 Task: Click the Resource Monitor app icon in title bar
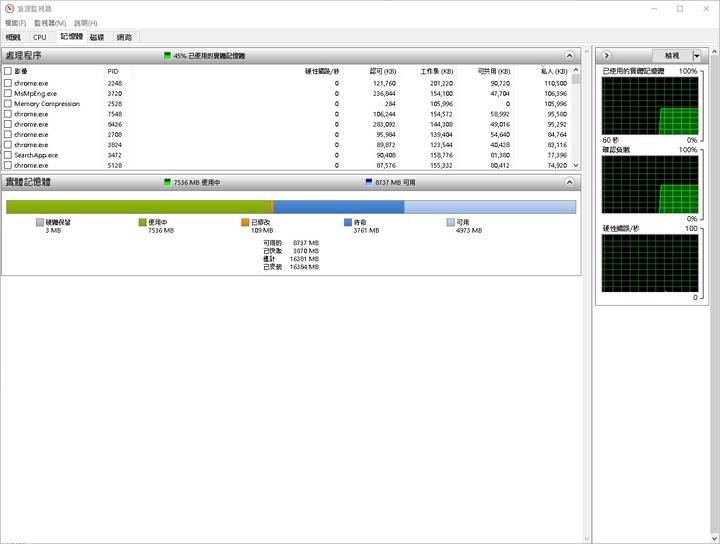coord(10,8)
